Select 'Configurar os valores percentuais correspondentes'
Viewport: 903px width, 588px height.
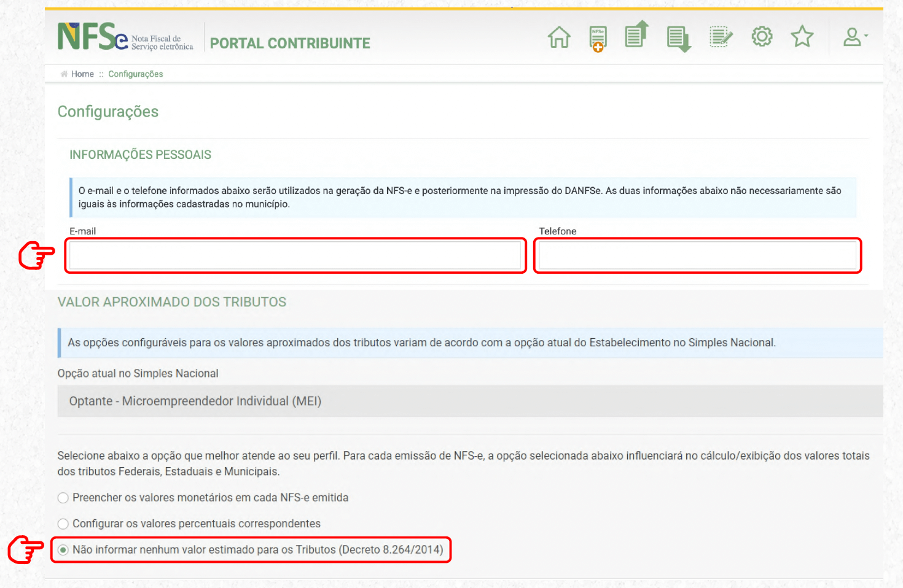tap(63, 524)
